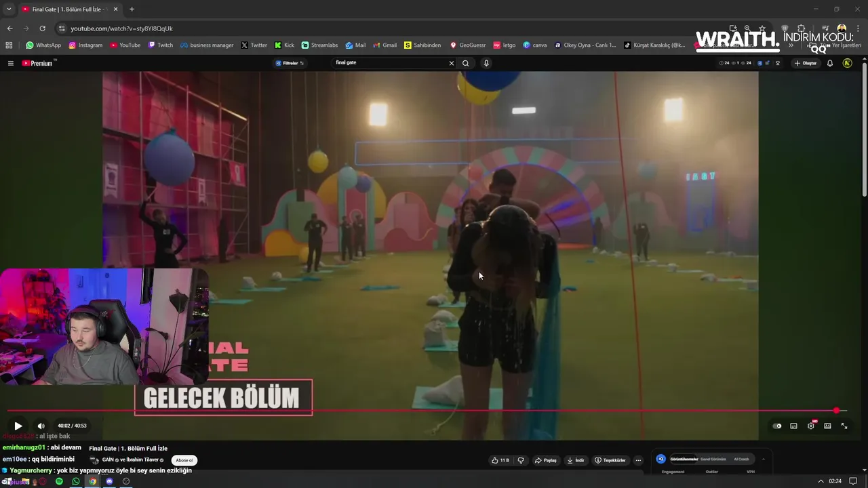Like the video showing 11 B
868x488 pixels.
(x=500, y=460)
